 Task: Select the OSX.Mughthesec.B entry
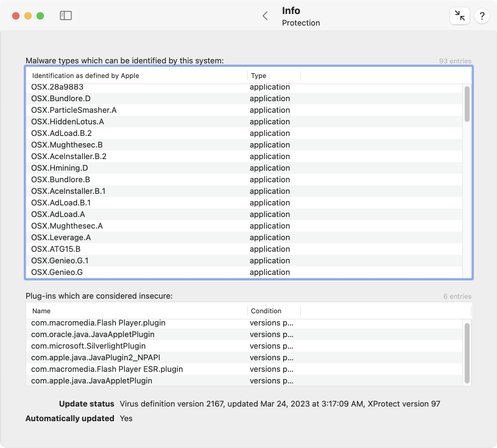click(244, 145)
